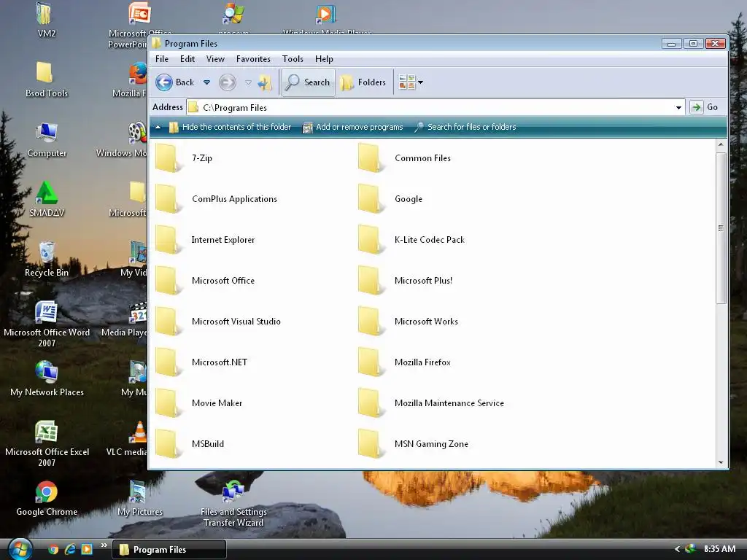
Task: Expand hidden Quick Launch icons chevron
Action: (104, 545)
